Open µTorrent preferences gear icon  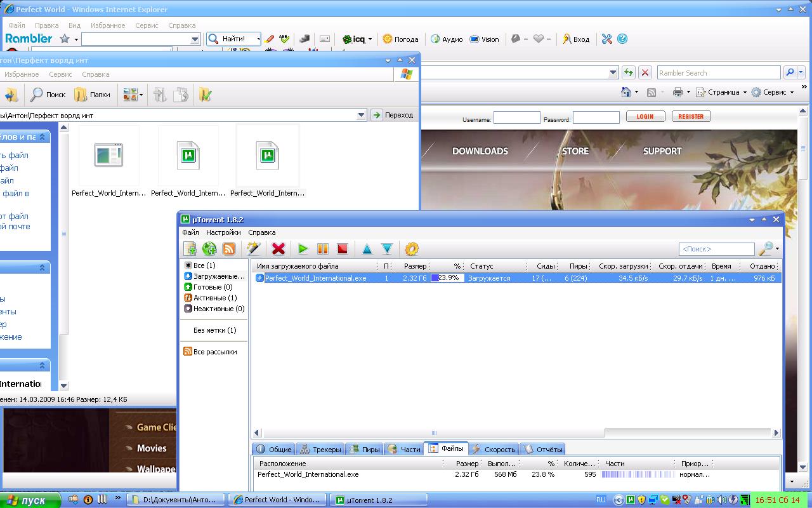[x=411, y=249]
